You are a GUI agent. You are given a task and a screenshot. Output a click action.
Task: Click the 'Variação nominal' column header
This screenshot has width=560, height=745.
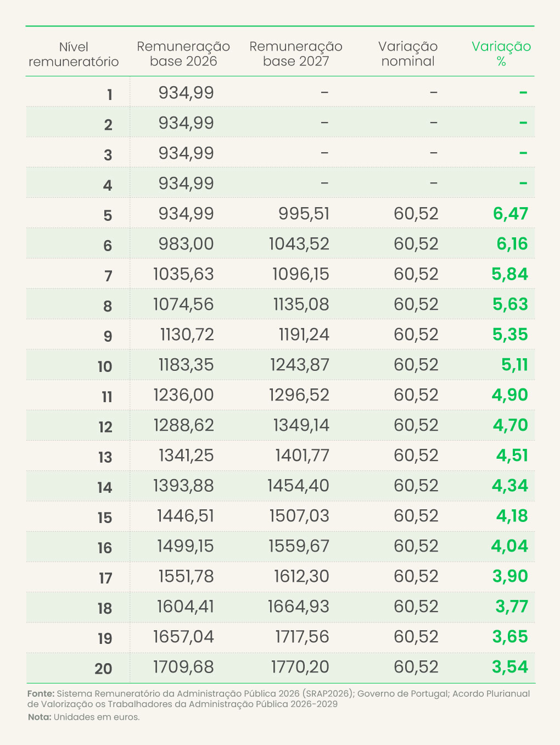[x=408, y=54]
